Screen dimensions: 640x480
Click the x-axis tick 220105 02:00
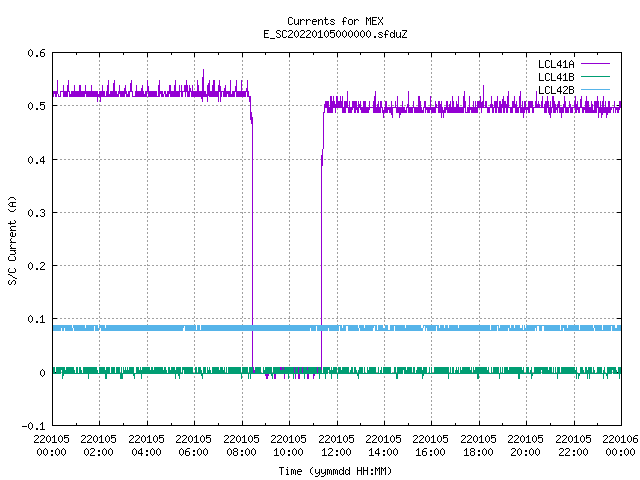point(99,445)
